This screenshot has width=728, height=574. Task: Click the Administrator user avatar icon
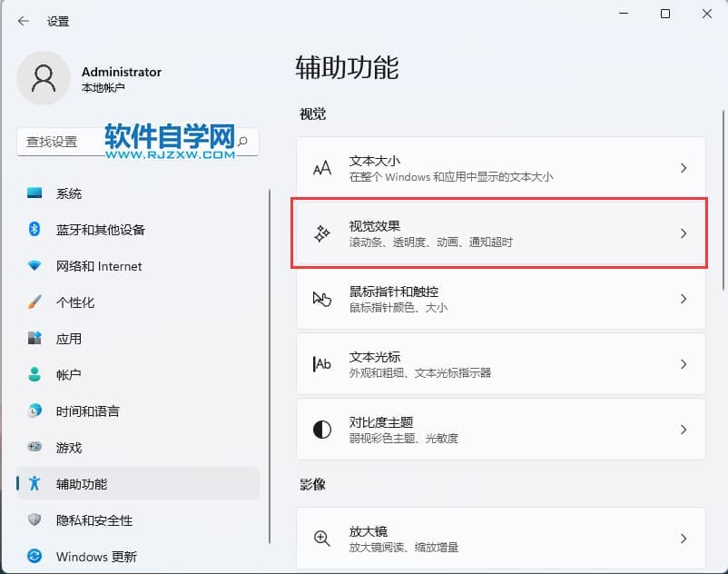pos(43,78)
